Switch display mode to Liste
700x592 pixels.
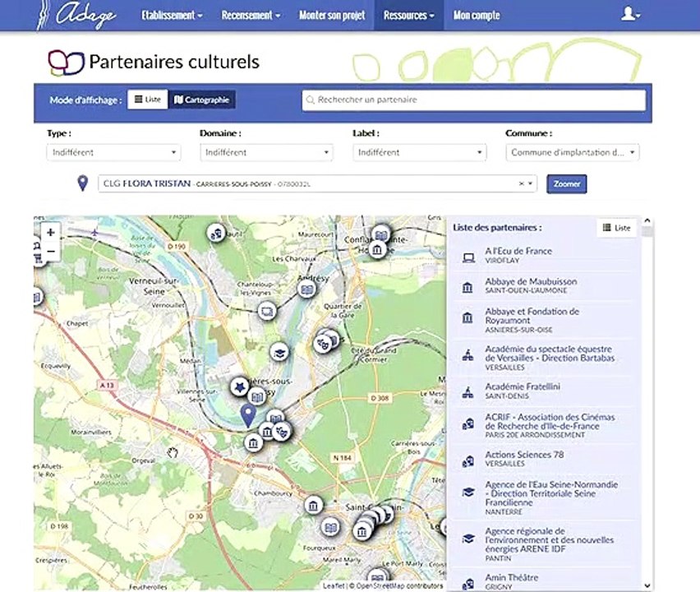click(147, 99)
